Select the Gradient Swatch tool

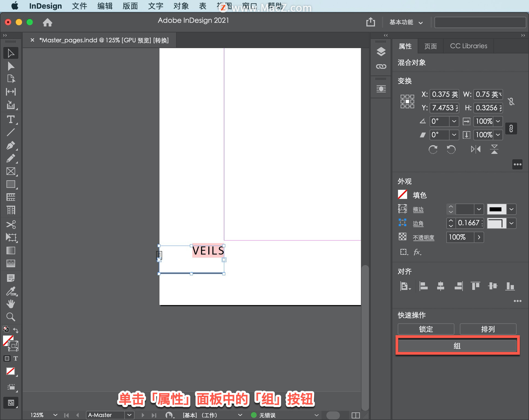11,250
